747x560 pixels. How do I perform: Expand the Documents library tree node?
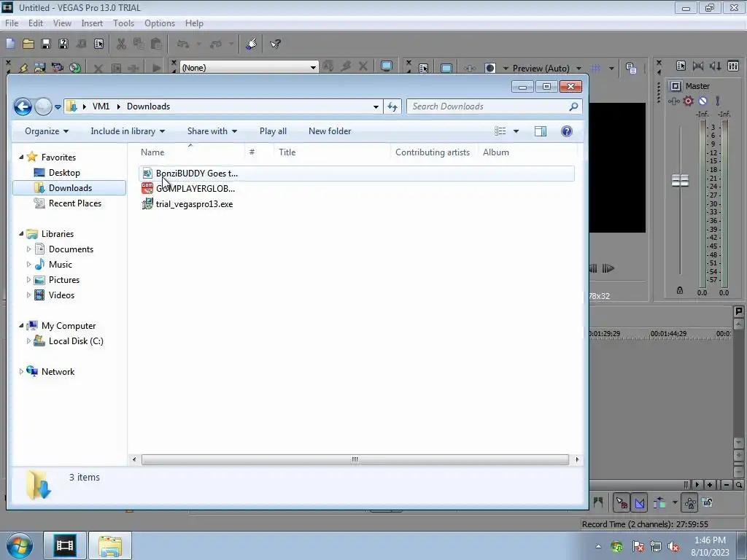(x=28, y=249)
